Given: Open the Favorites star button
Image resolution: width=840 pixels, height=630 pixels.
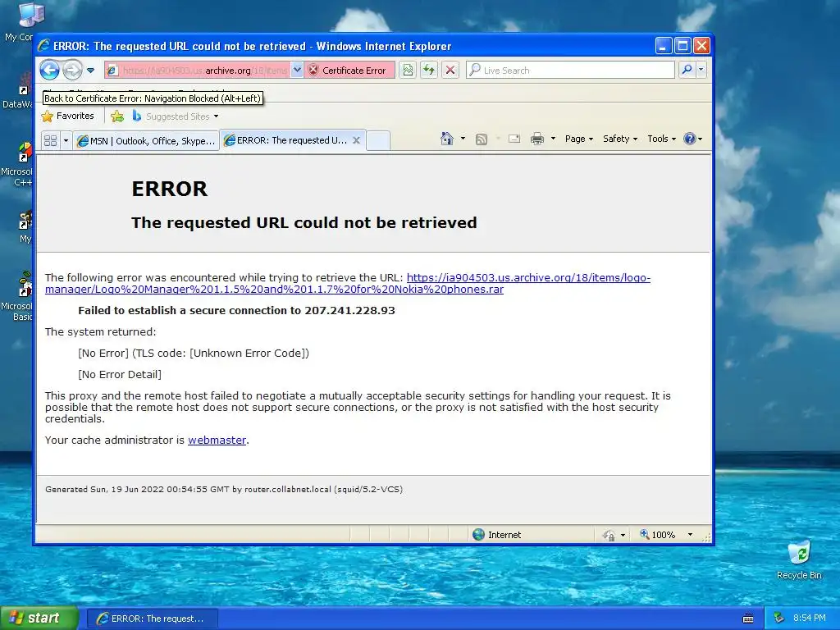Looking at the screenshot, I should point(68,116).
